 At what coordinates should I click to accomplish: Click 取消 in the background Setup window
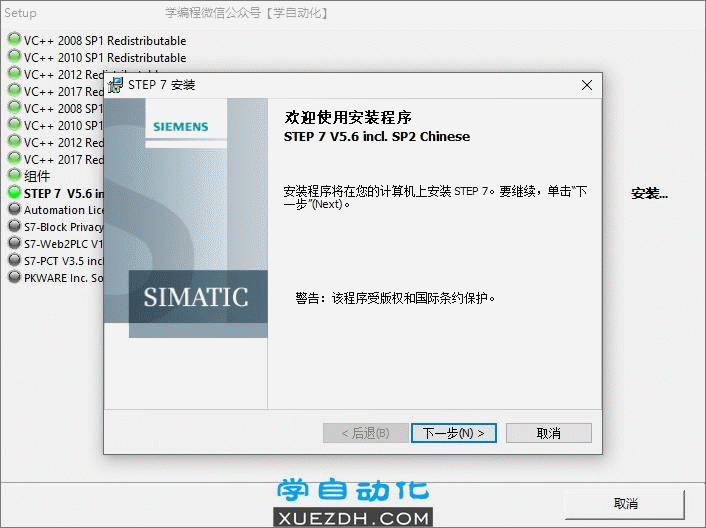coord(625,504)
